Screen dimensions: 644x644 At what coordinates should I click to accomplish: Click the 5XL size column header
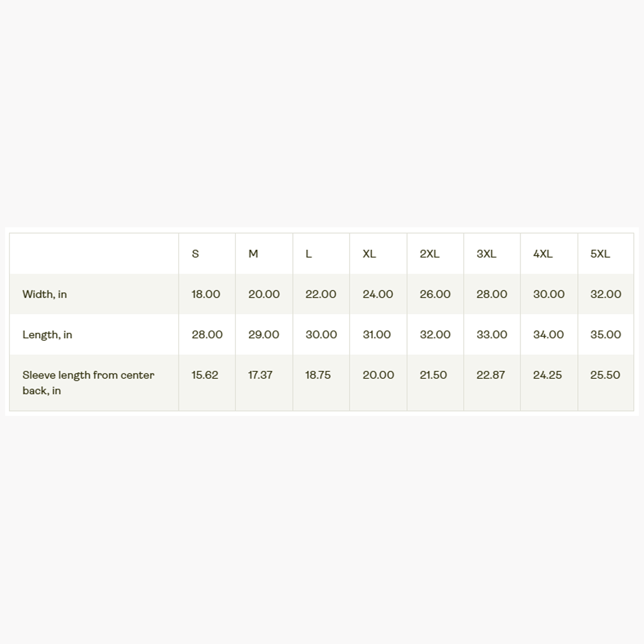(600, 254)
